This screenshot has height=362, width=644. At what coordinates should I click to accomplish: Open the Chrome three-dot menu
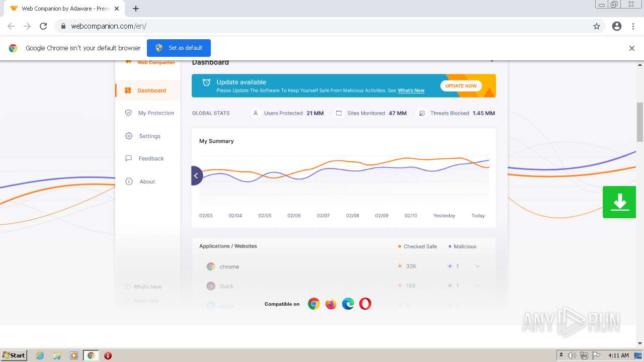(633, 26)
